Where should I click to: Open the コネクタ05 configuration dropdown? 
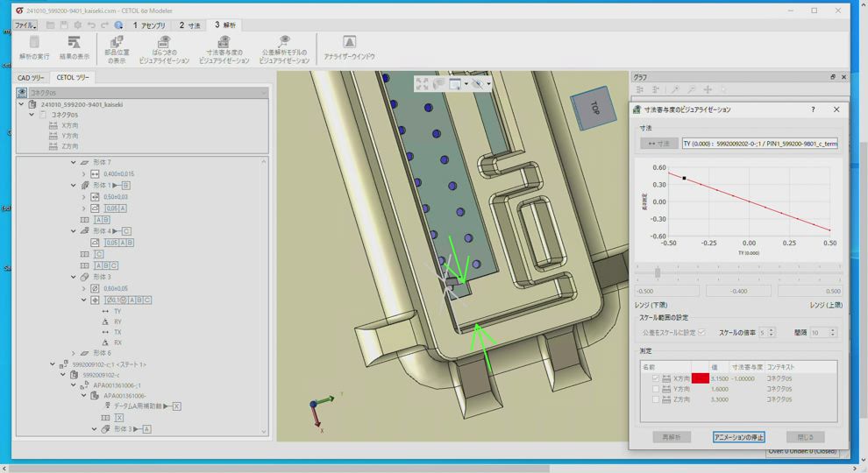263,92
